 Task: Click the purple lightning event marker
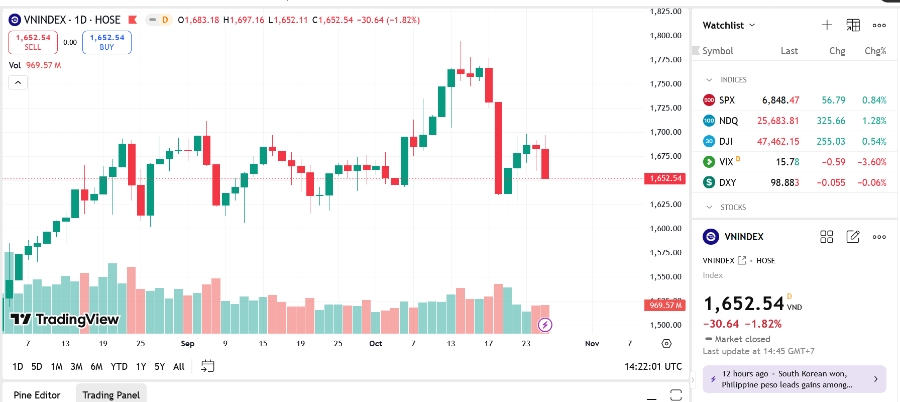coord(545,325)
